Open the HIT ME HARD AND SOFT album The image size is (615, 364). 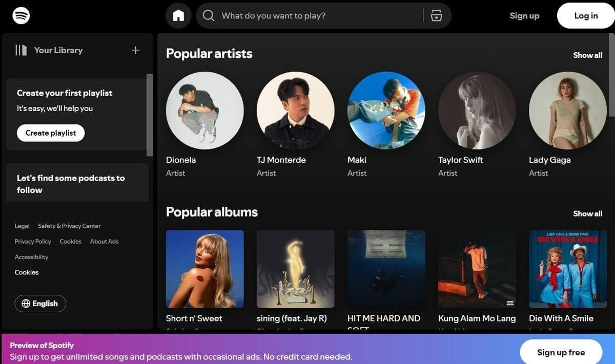(386, 269)
